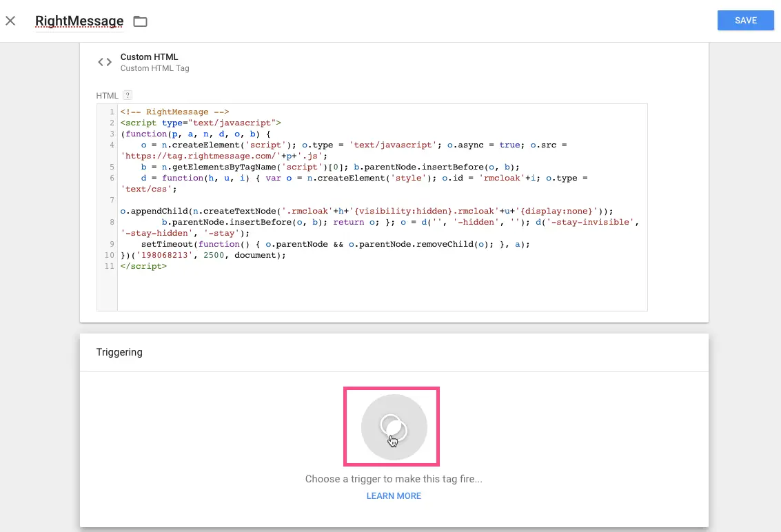Screen dimensions: 781x532
Task: Click the RightMessage comment on line 1
Action: pos(174,112)
